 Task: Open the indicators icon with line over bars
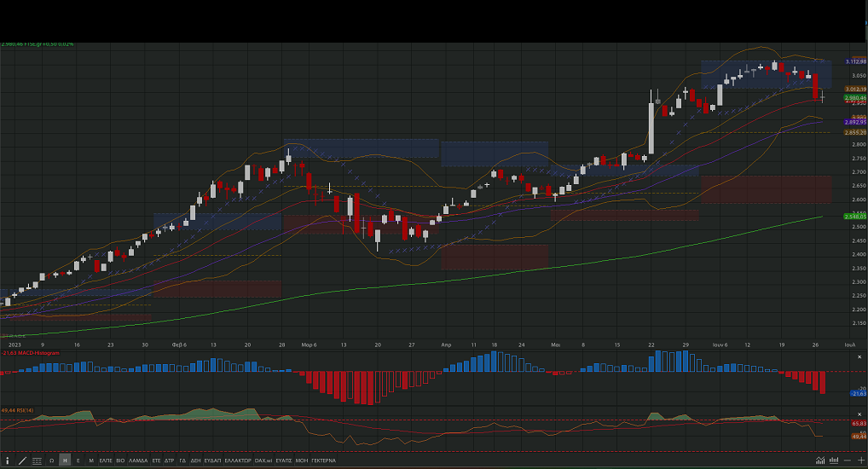click(x=820, y=460)
